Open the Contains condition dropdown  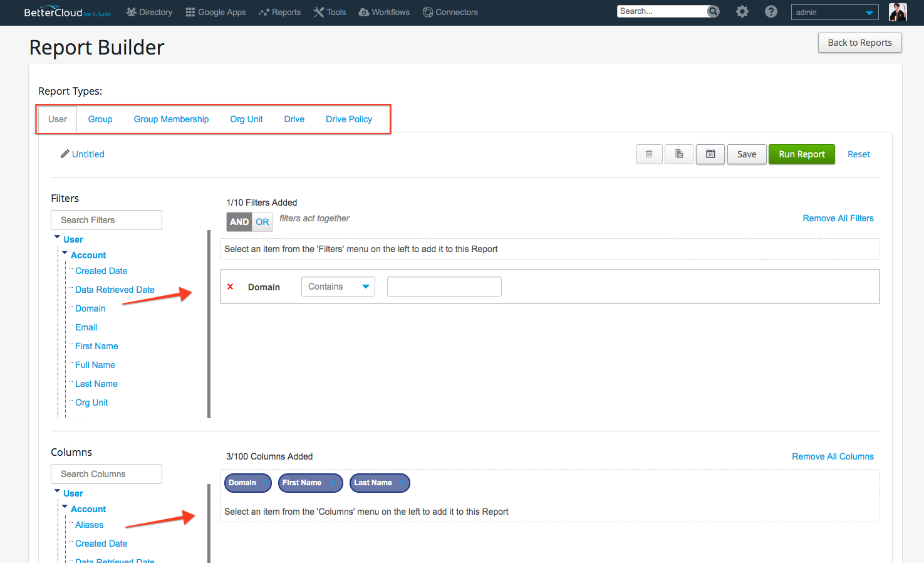click(338, 287)
